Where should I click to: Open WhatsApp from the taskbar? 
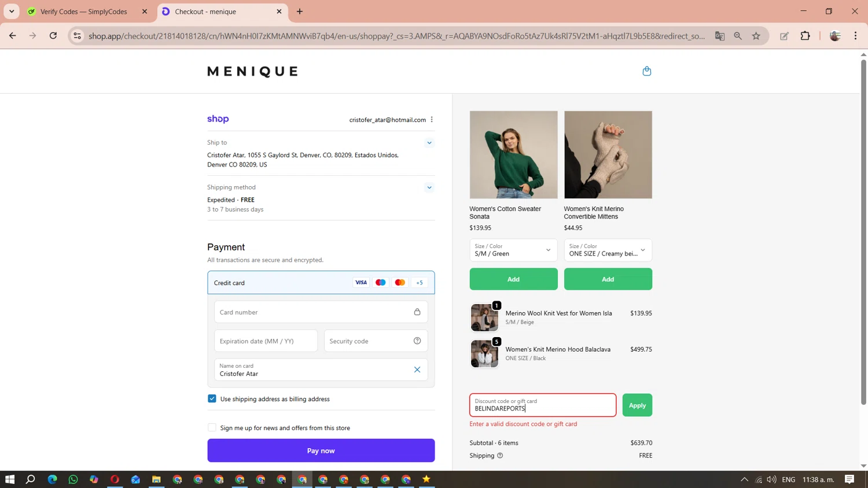tap(73, 479)
